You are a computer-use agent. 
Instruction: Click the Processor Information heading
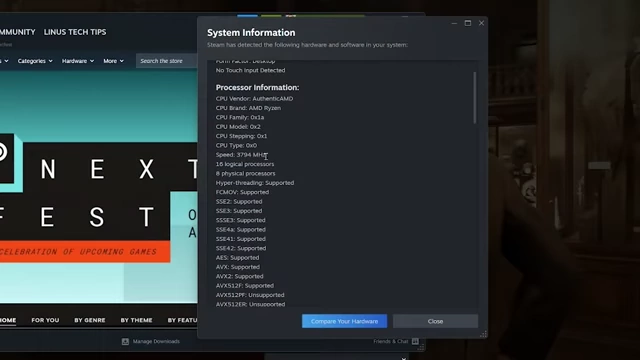tap(257, 87)
